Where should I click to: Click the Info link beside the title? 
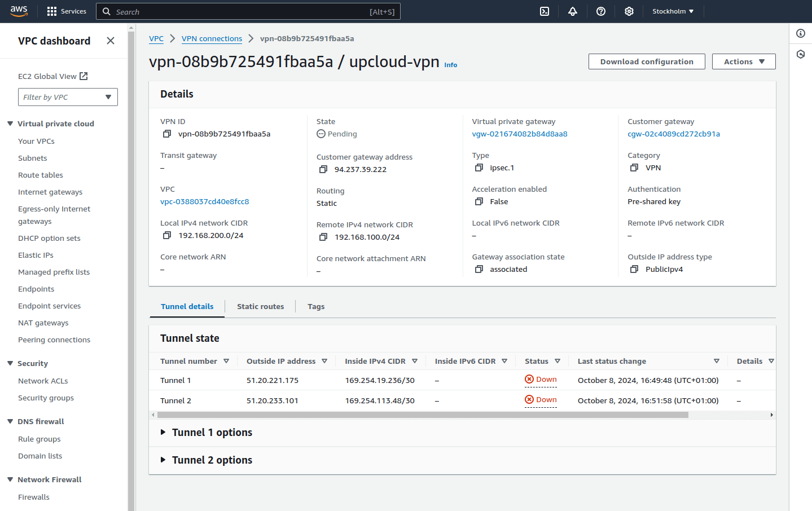tap(451, 65)
